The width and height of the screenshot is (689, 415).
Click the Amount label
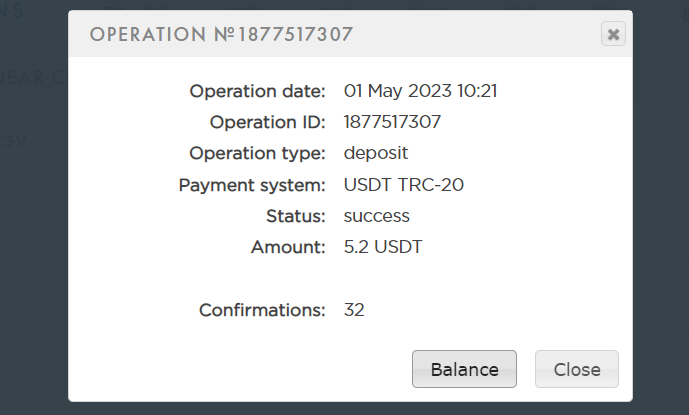pyautogui.click(x=288, y=247)
